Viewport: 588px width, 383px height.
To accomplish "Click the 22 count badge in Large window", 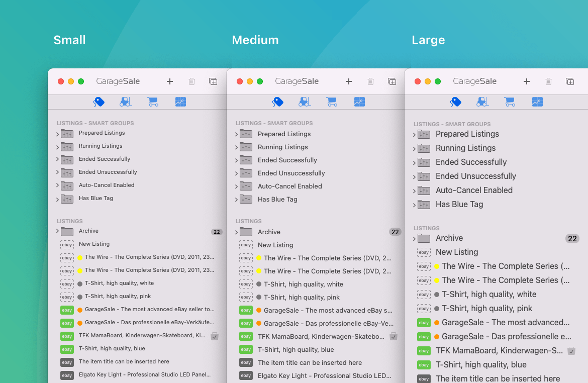I will click(572, 239).
